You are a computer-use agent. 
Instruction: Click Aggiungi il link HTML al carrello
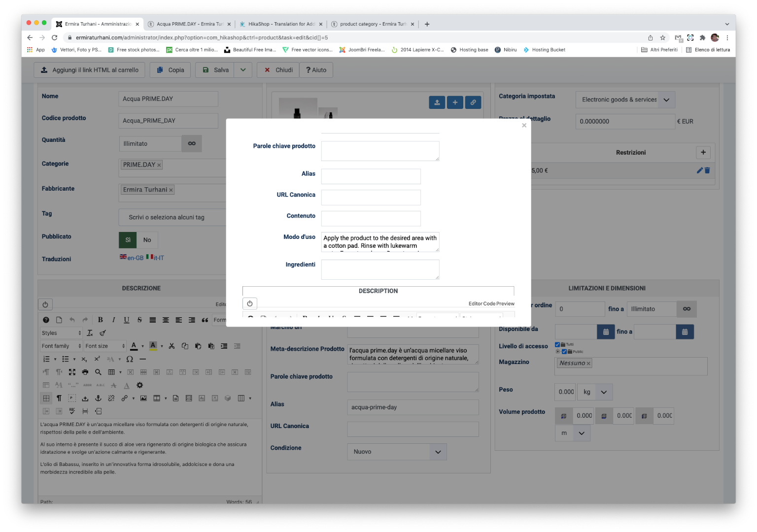(x=90, y=70)
